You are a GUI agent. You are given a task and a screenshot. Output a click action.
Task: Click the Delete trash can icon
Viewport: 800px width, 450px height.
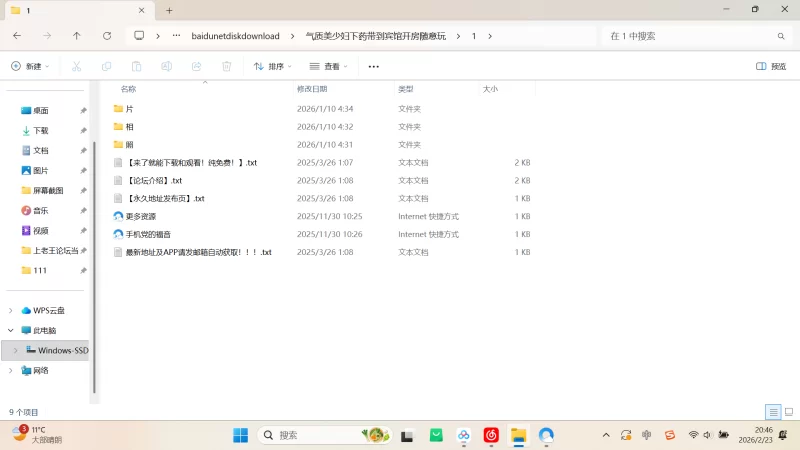coord(226,66)
